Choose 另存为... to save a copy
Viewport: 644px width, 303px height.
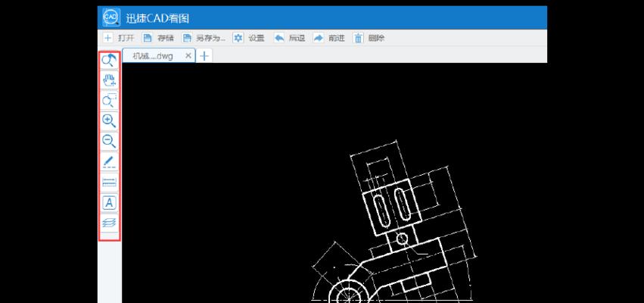[x=204, y=38]
